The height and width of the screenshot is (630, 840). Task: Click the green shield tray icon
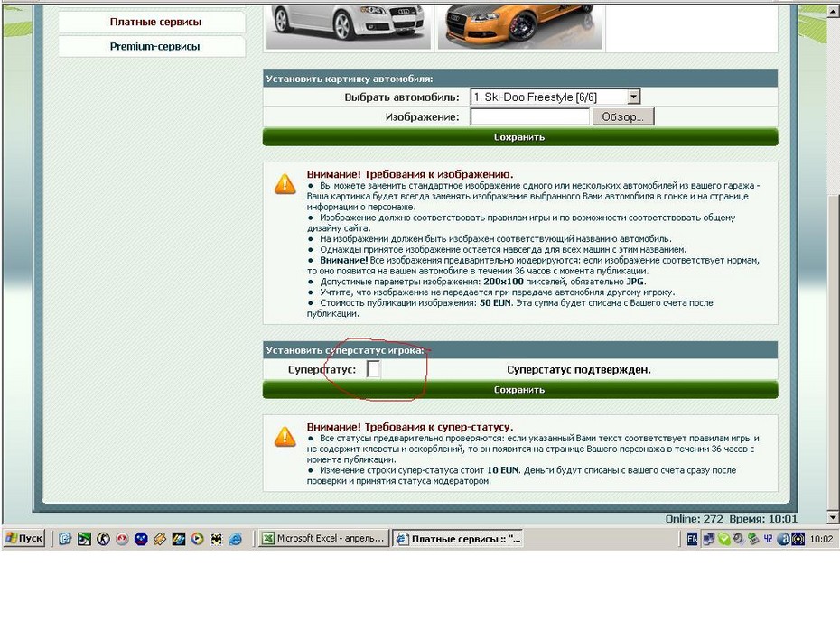(x=723, y=539)
